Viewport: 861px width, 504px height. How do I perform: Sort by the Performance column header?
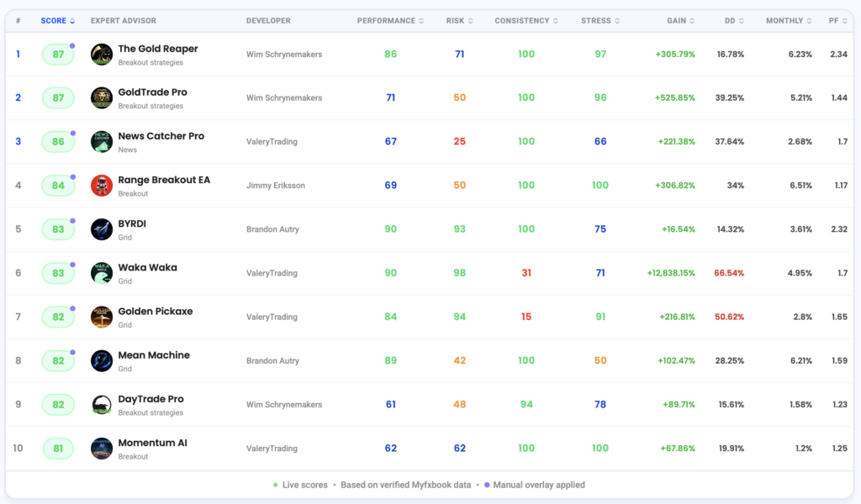(x=390, y=21)
